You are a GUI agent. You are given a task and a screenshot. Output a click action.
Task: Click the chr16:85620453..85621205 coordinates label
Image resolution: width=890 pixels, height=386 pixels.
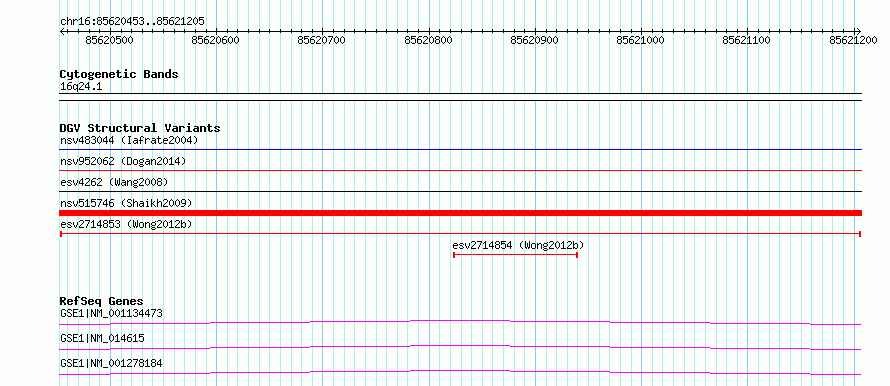(132, 22)
